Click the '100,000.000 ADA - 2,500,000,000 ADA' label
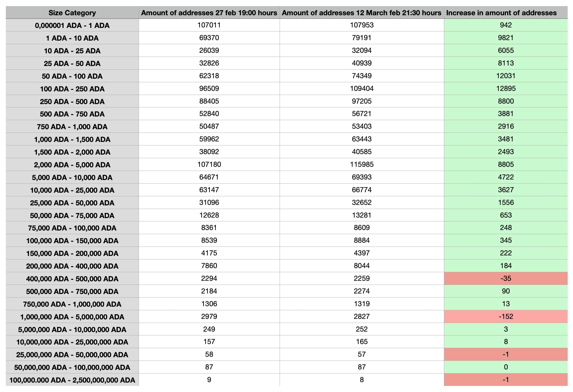This screenshot has width=573, height=392. point(72,380)
